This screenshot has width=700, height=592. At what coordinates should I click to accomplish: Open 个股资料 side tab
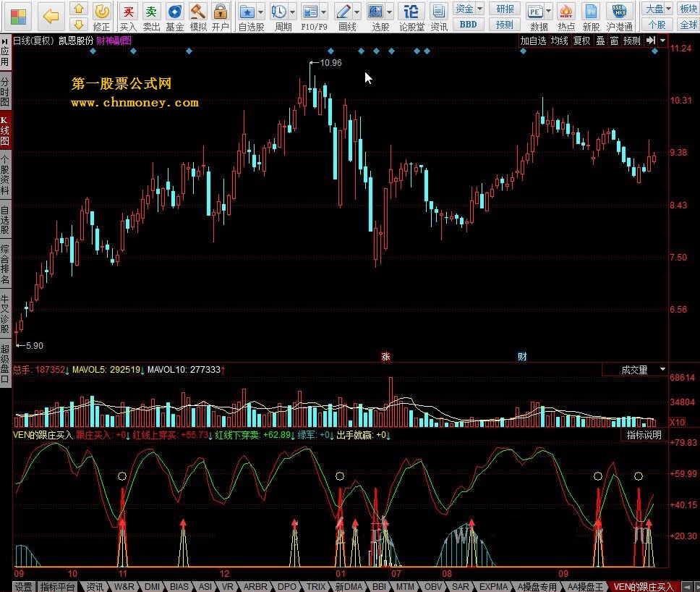[x=5, y=176]
